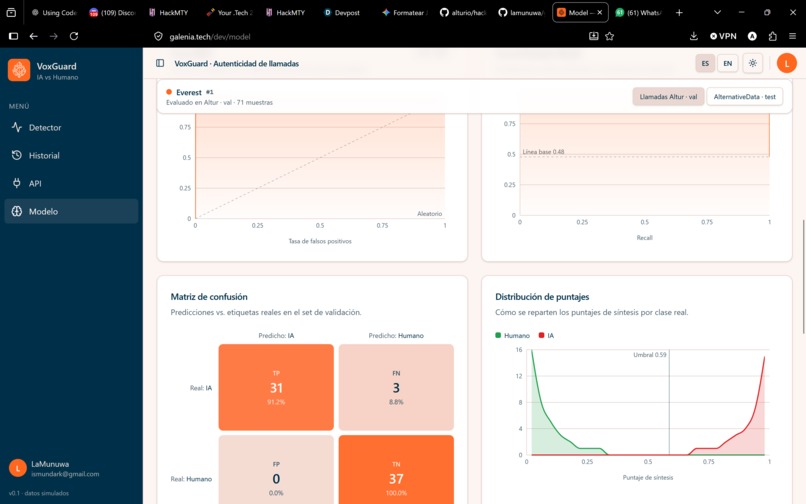Click the LaMunuwa user profile at sidebar bottom
This screenshot has width=806, height=504.
(71, 468)
